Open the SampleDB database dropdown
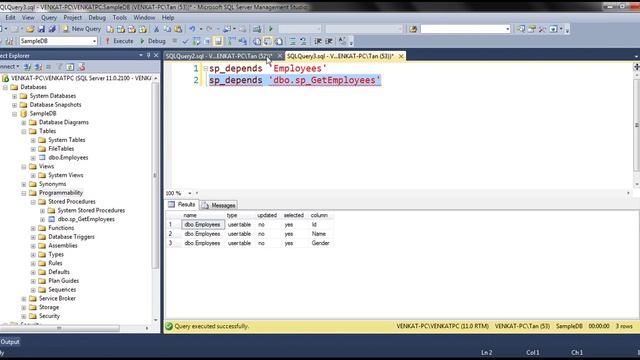640x360 pixels. (94, 41)
